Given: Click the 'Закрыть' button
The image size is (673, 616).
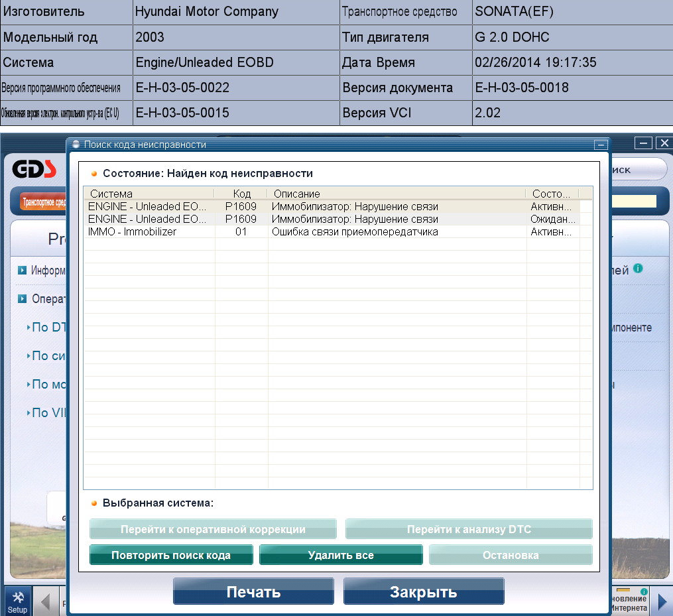Looking at the screenshot, I should pyautogui.click(x=424, y=591).
